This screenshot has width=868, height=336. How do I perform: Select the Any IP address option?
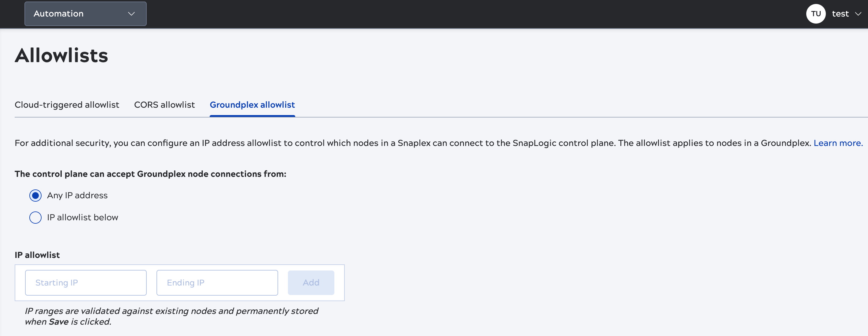click(x=35, y=195)
